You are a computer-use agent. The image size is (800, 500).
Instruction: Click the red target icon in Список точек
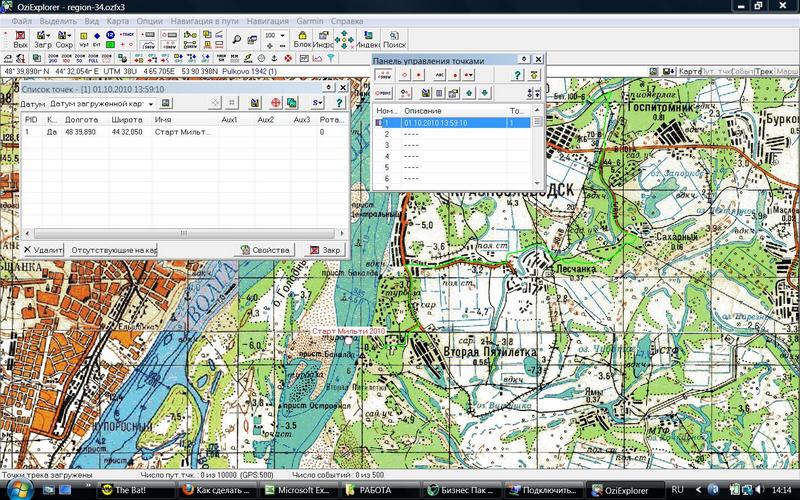point(276,103)
